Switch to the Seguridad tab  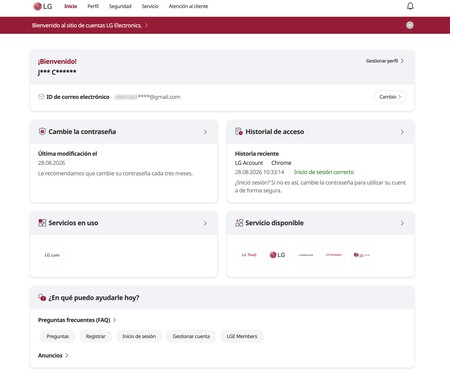120,6
